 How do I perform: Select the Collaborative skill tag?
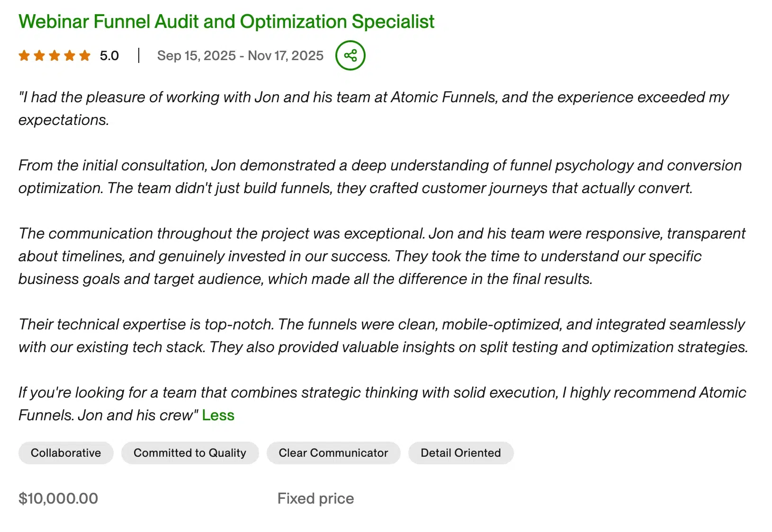pyautogui.click(x=66, y=452)
